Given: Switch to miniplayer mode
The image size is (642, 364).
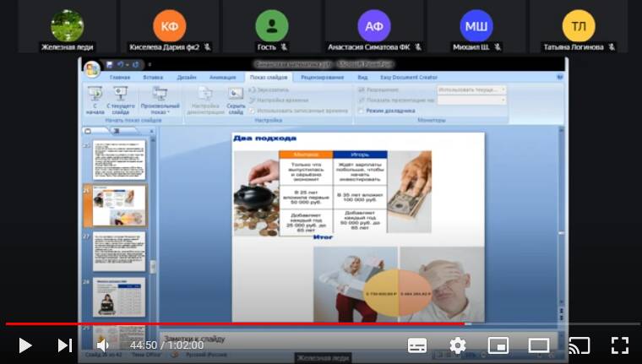Looking at the screenshot, I should tap(498, 345).
